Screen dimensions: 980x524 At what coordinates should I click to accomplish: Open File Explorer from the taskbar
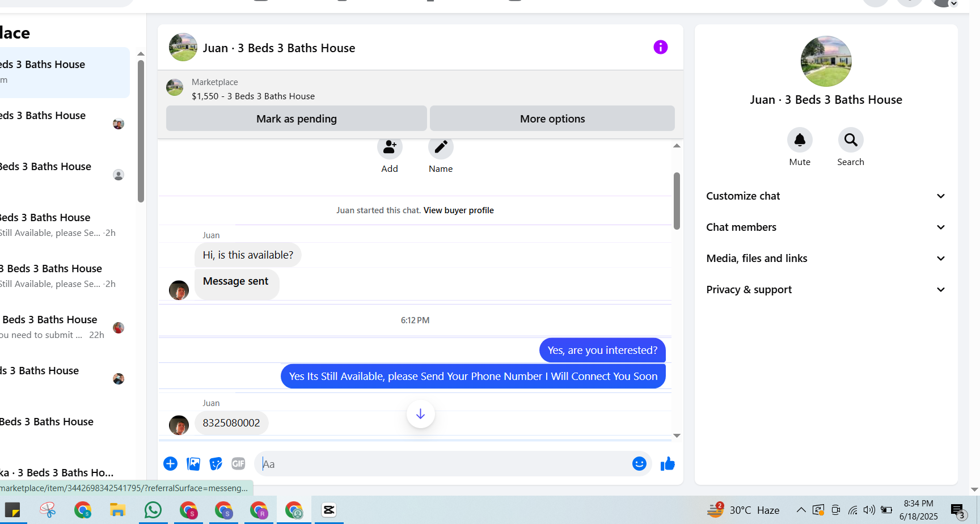pos(117,510)
